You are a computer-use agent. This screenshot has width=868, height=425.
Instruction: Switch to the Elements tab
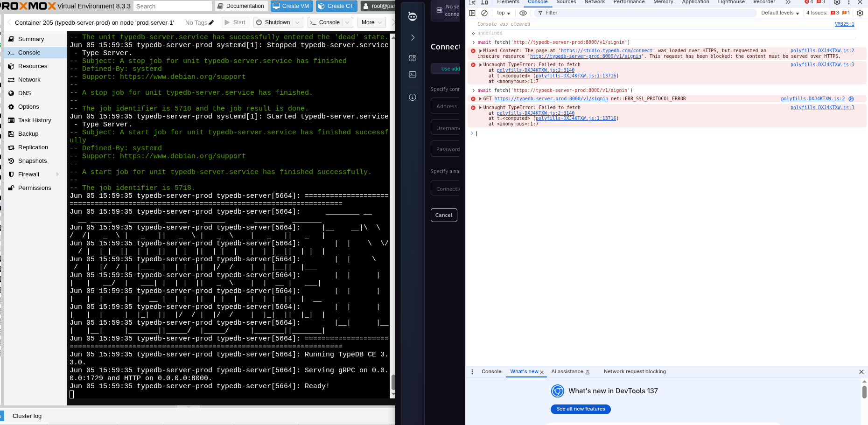click(x=508, y=2)
